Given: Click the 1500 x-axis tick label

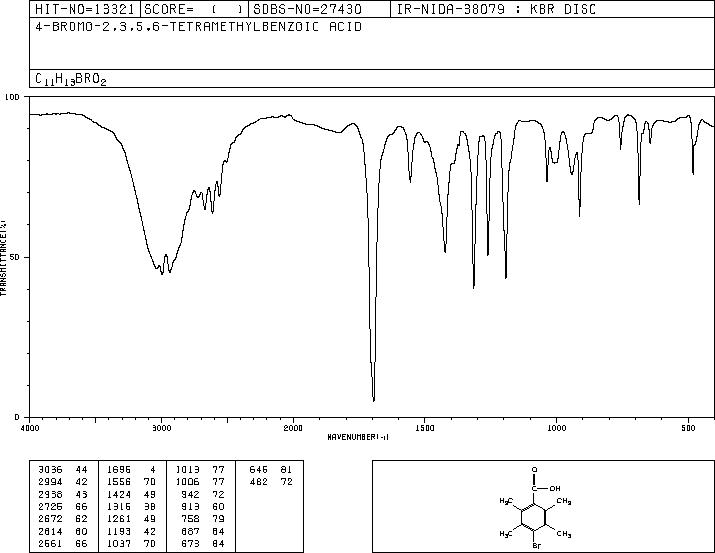Looking at the screenshot, I should pos(425,428).
